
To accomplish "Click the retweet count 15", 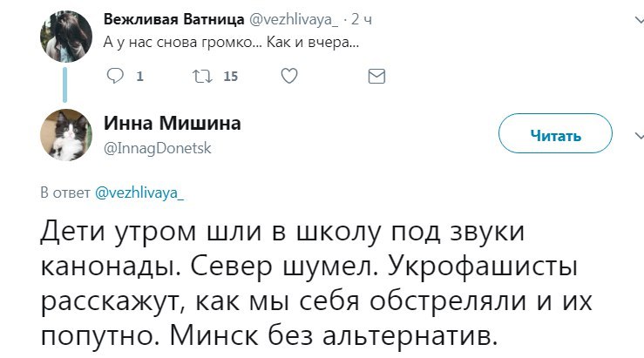I will [x=230, y=77].
